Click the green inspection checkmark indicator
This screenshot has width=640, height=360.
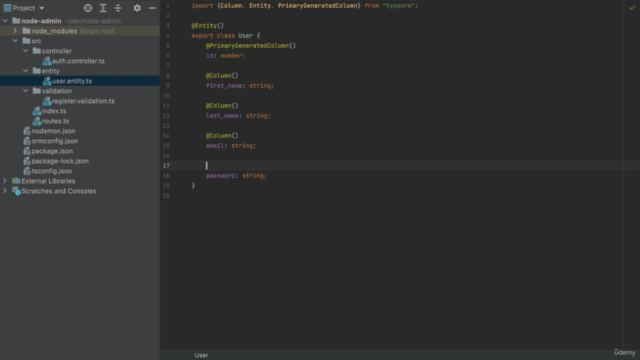click(x=632, y=7)
